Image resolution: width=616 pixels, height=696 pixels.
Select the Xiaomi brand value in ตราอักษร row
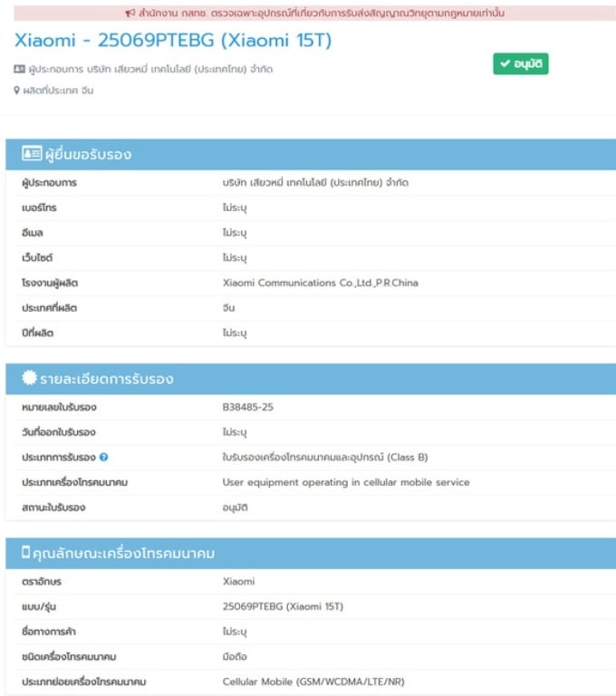[x=239, y=582]
